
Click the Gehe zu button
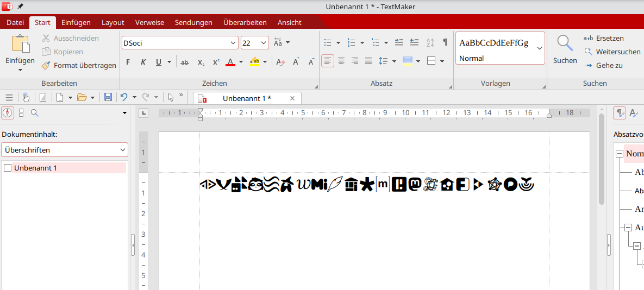tap(603, 65)
